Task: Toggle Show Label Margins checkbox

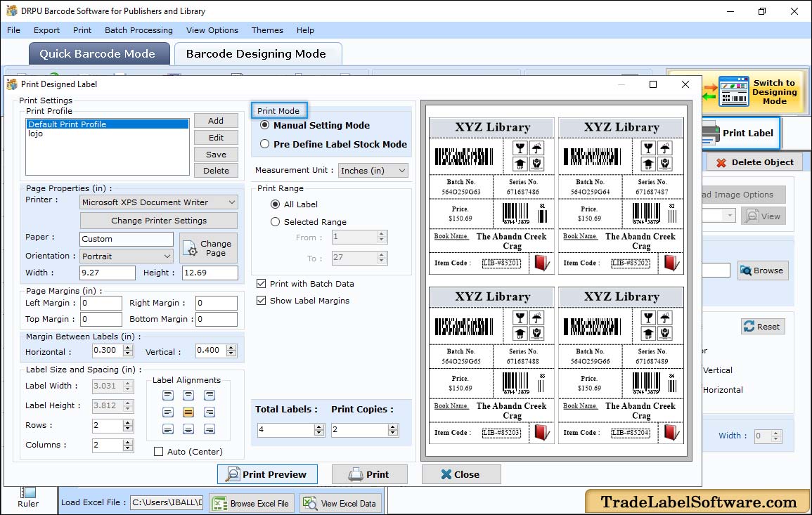Action: pyautogui.click(x=261, y=301)
